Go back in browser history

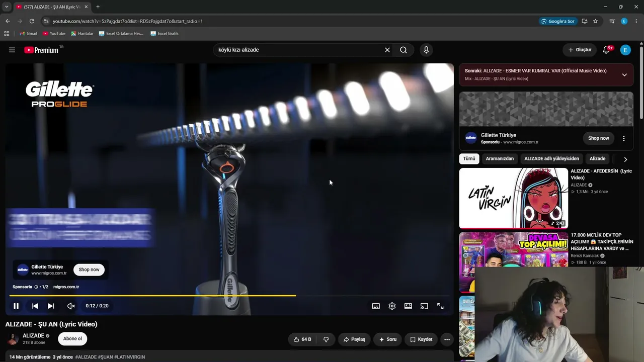8,21
